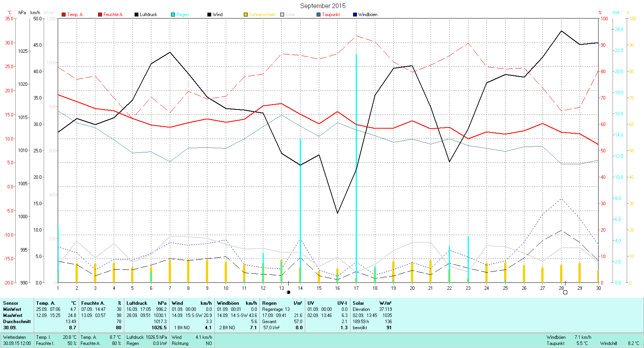Click the teal Taupunkt legend swatch
Screen dimensions: 644x348
point(319,15)
